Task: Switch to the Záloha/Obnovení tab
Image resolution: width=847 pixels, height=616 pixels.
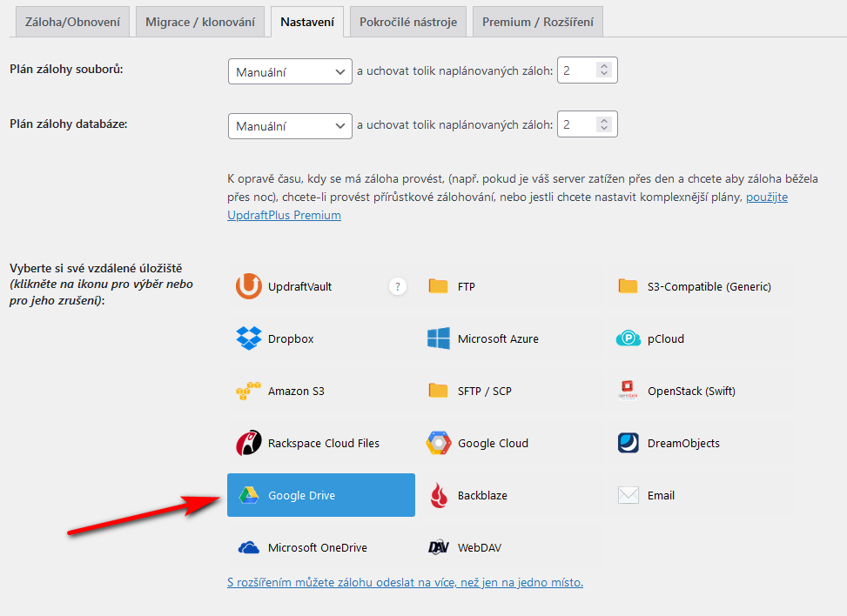Action: tap(72, 22)
